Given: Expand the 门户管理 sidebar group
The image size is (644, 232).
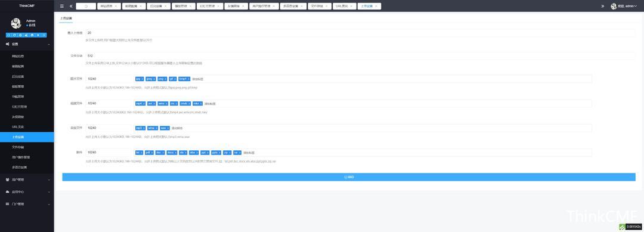Looking at the screenshot, I should click(x=27, y=203).
